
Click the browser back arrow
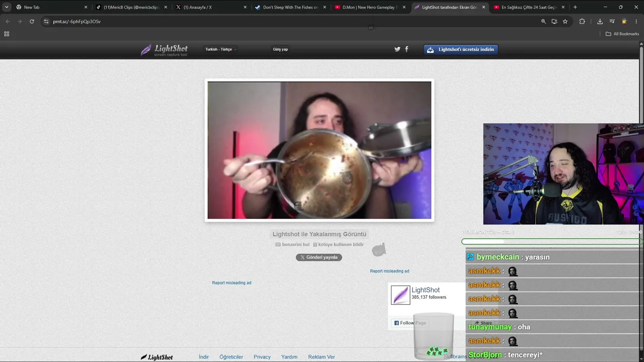(8, 22)
